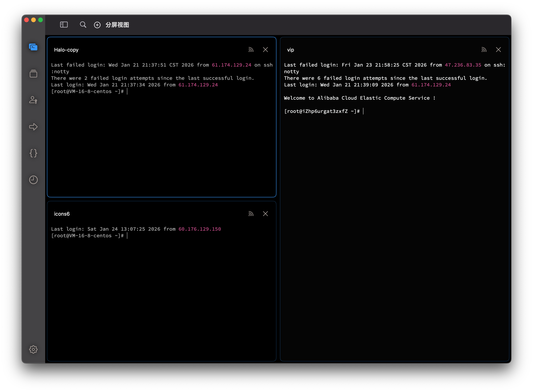Click the Halo-copy pane title
Screen dimensions: 533x392
pyautogui.click(x=66, y=50)
